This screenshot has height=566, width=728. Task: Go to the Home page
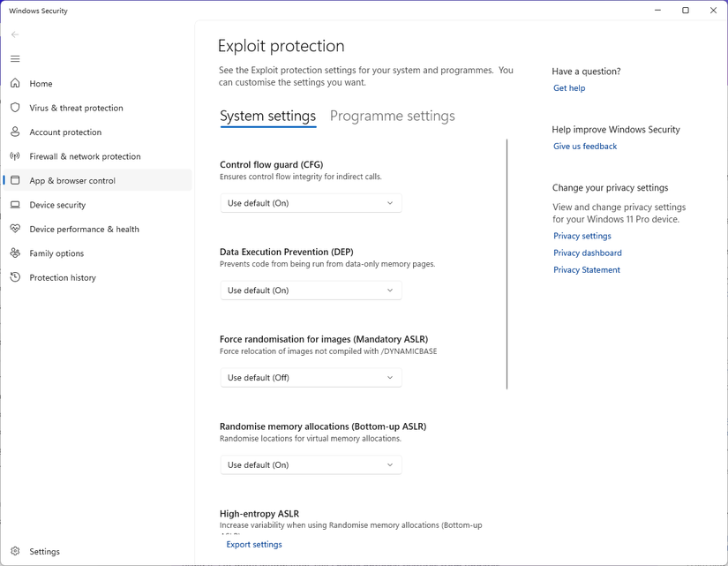pyautogui.click(x=41, y=83)
